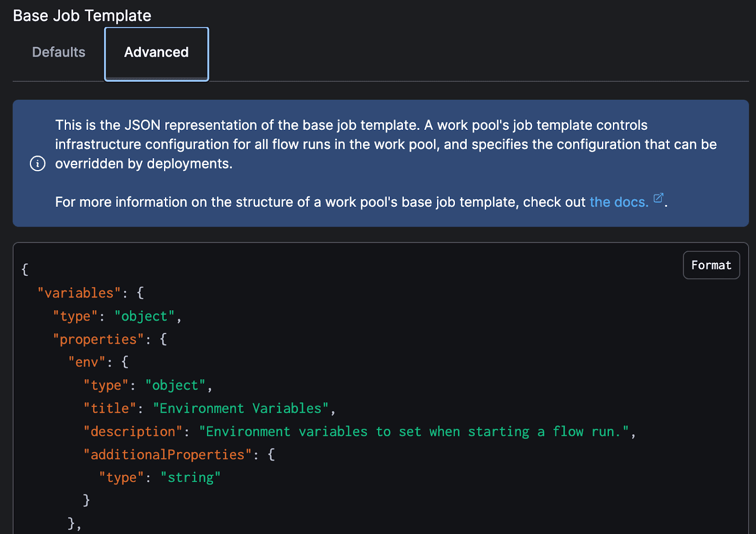The width and height of the screenshot is (756, 534).
Task: Click the "properties" key in the editor
Action: pyautogui.click(x=98, y=339)
